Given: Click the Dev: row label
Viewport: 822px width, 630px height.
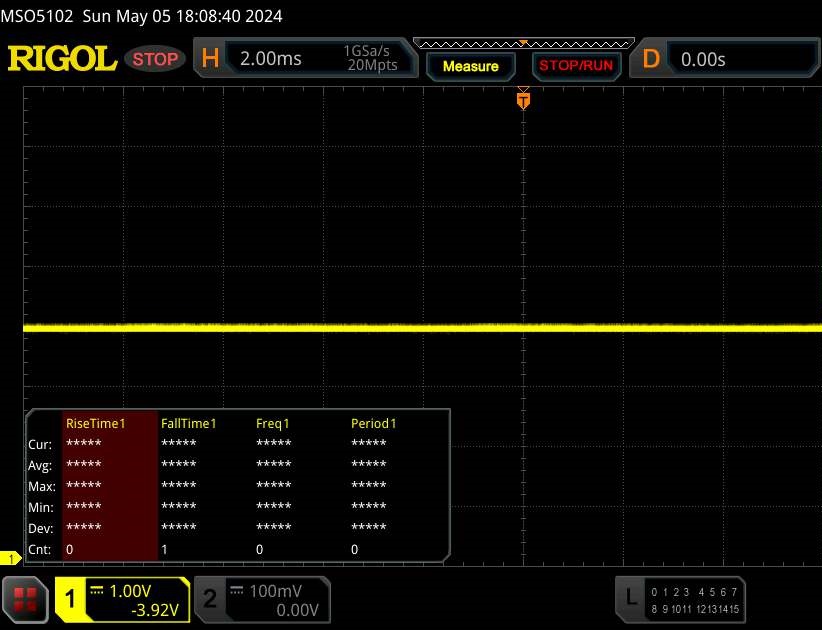Looking at the screenshot, I should 41,528.
